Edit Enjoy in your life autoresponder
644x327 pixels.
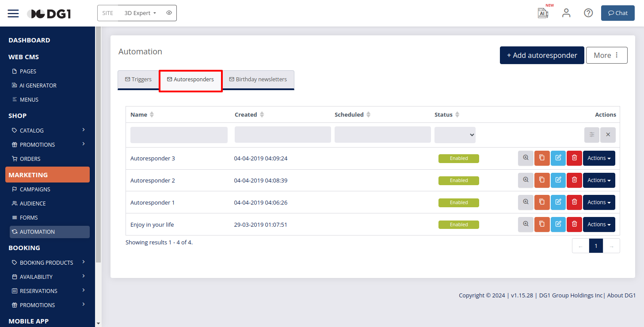click(558, 224)
